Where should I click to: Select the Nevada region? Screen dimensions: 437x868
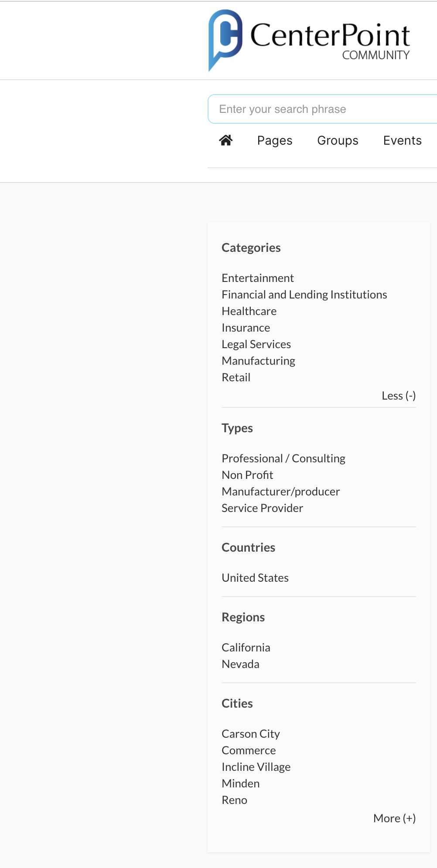pos(240,664)
